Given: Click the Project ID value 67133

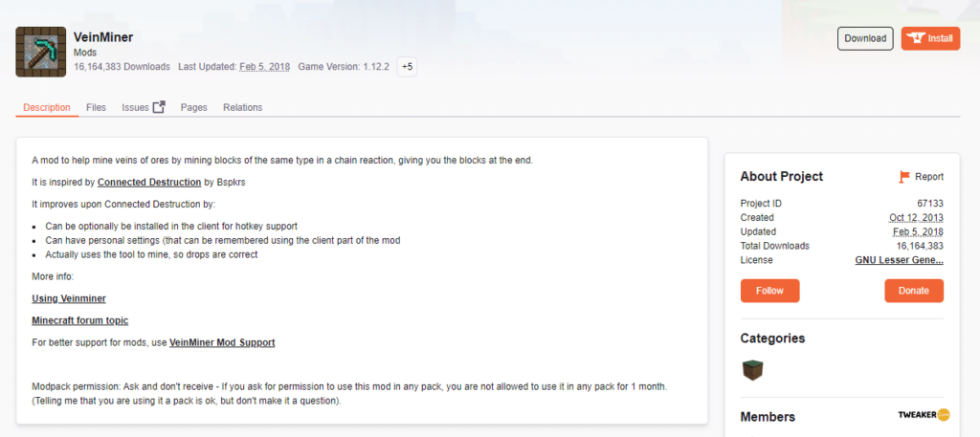Looking at the screenshot, I should 930,204.
